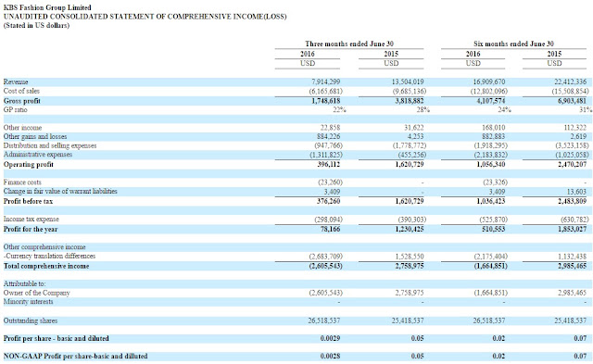Click total comprehensive income value 2,758,975
The height and width of the screenshot is (364, 593).
pos(410,266)
